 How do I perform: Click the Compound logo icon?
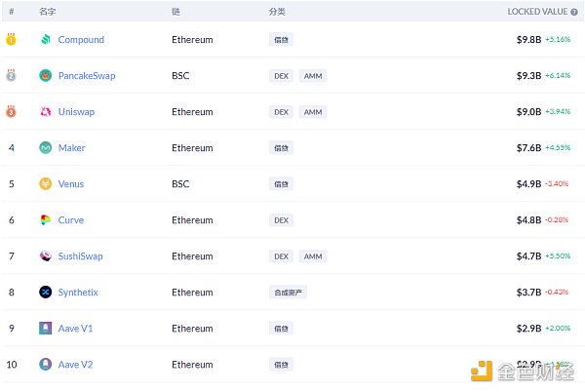(x=46, y=40)
